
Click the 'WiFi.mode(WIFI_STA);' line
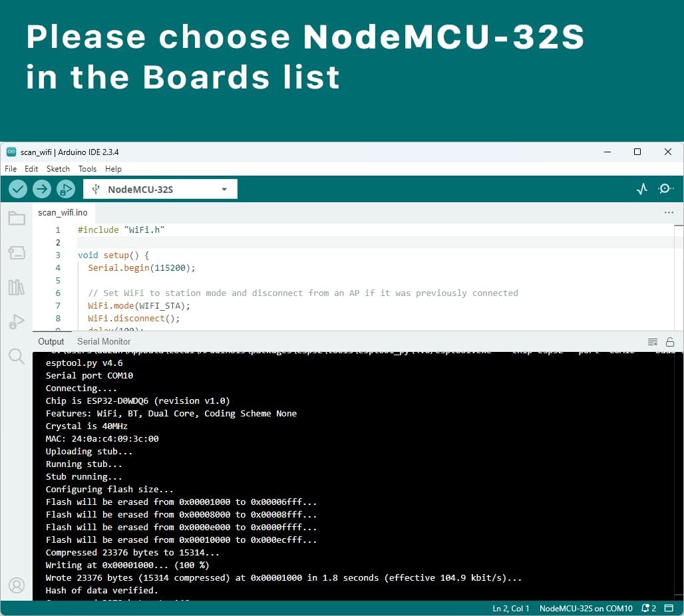(x=138, y=305)
